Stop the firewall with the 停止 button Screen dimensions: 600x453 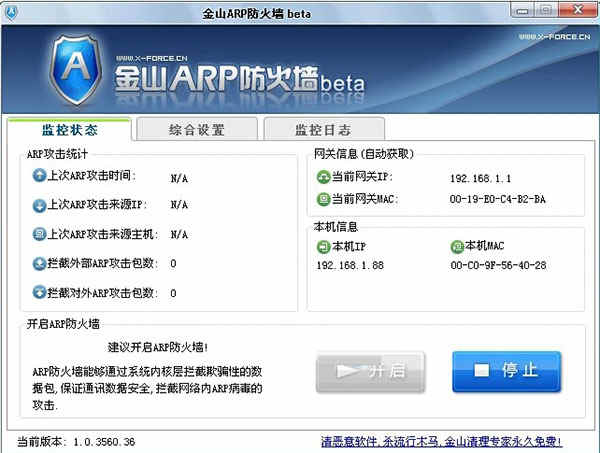pyautogui.click(x=507, y=372)
